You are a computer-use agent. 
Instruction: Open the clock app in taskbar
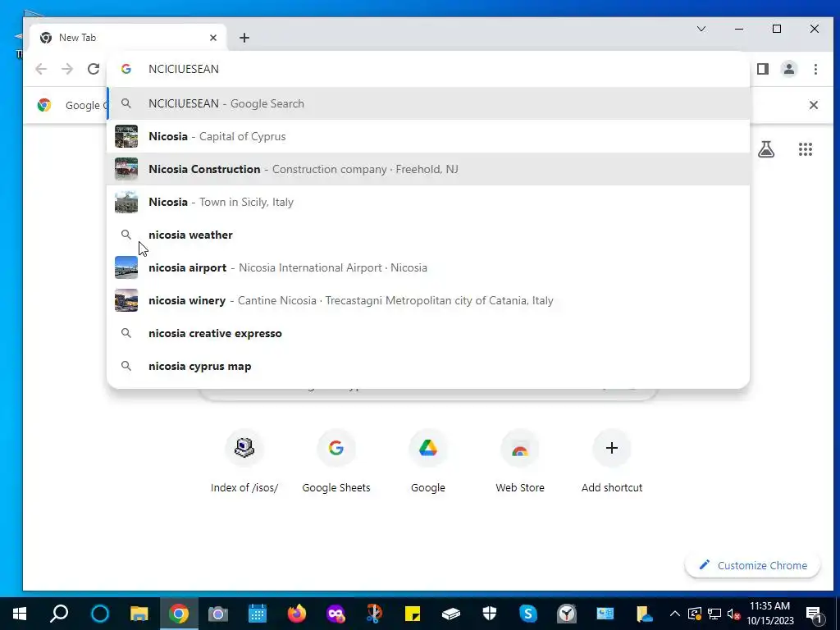point(566,614)
